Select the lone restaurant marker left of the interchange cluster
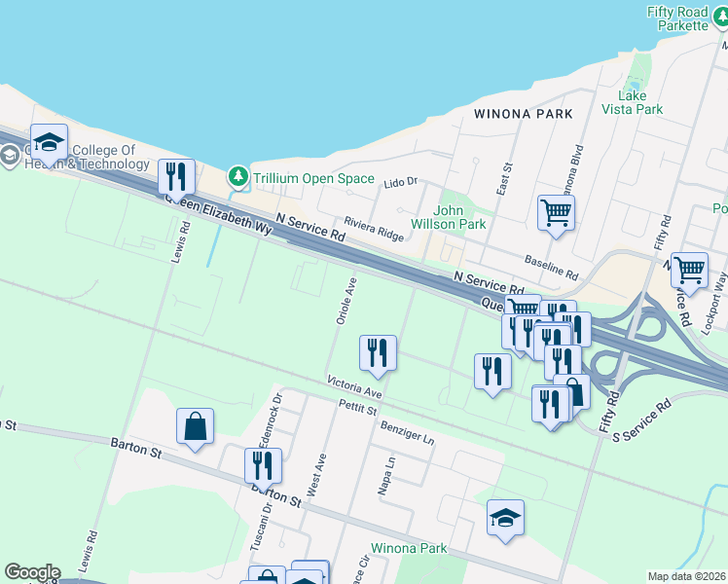 pyautogui.click(x=492, y=373)
